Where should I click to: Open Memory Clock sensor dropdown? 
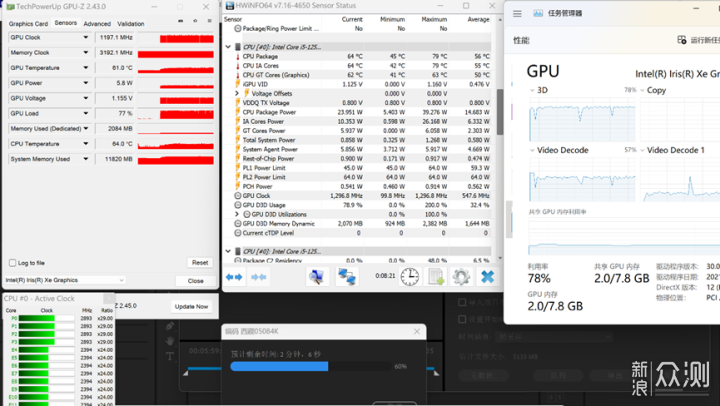pyautogui.click(x=85, y=52)
